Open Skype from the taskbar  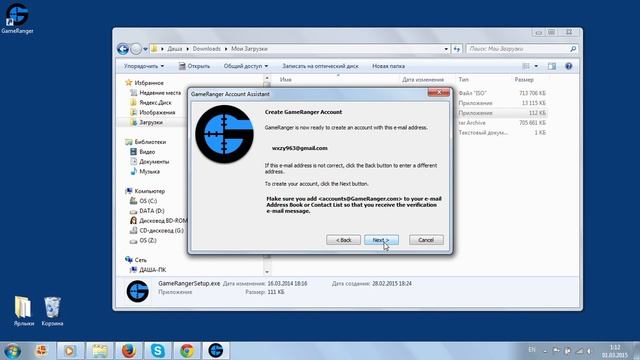click(158, 351)
